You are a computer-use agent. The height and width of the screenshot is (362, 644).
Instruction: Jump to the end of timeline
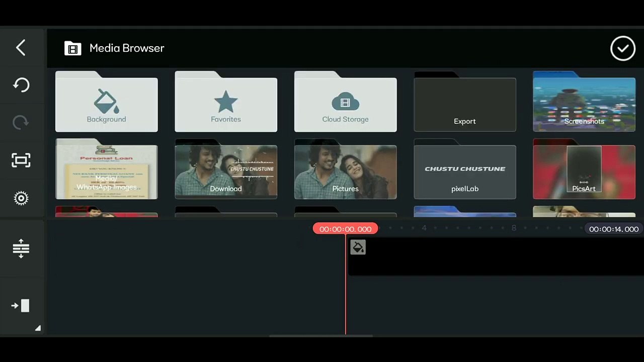(x=21, y=306)
